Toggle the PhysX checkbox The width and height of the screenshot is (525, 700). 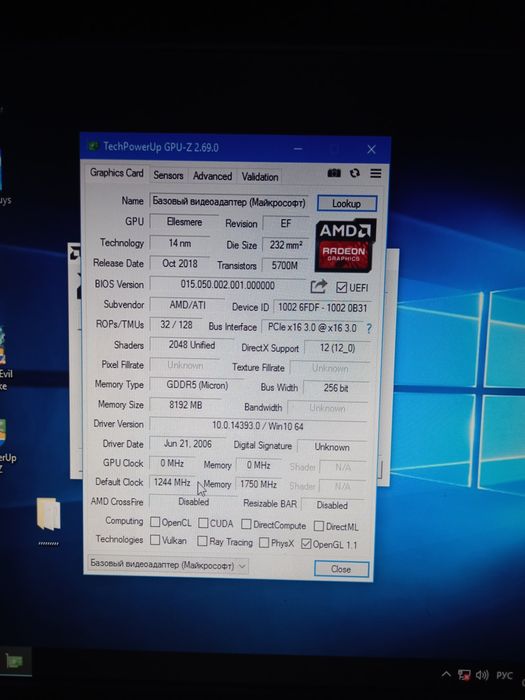point(264,543)
